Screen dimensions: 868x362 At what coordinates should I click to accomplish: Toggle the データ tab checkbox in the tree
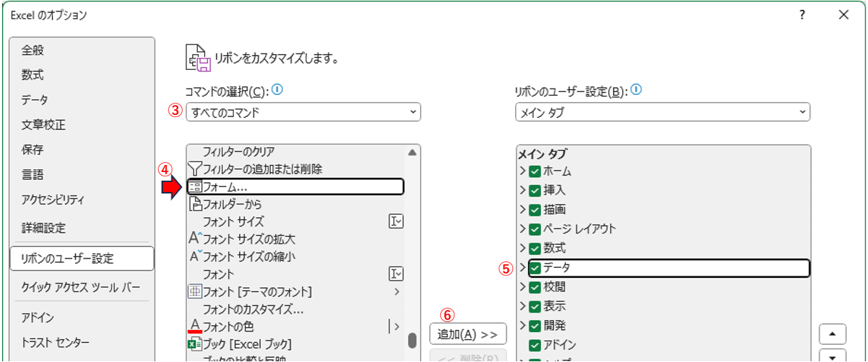coord(534,268)
